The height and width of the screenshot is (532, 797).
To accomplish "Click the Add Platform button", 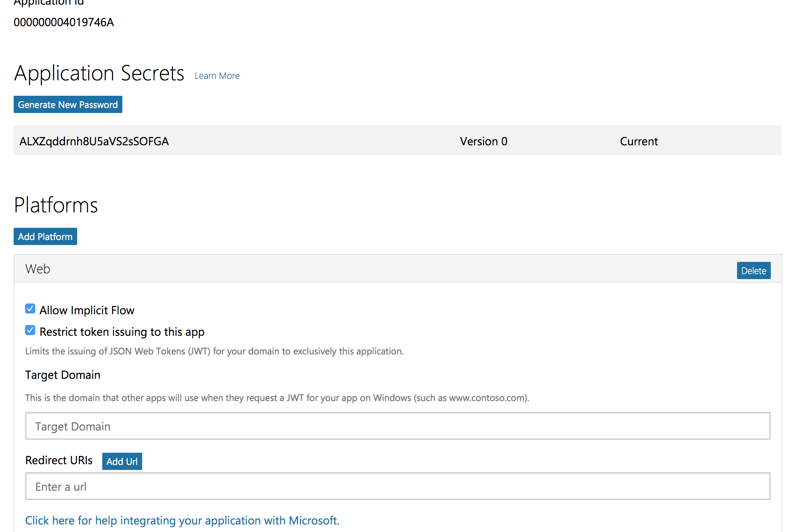I will 45,236.
